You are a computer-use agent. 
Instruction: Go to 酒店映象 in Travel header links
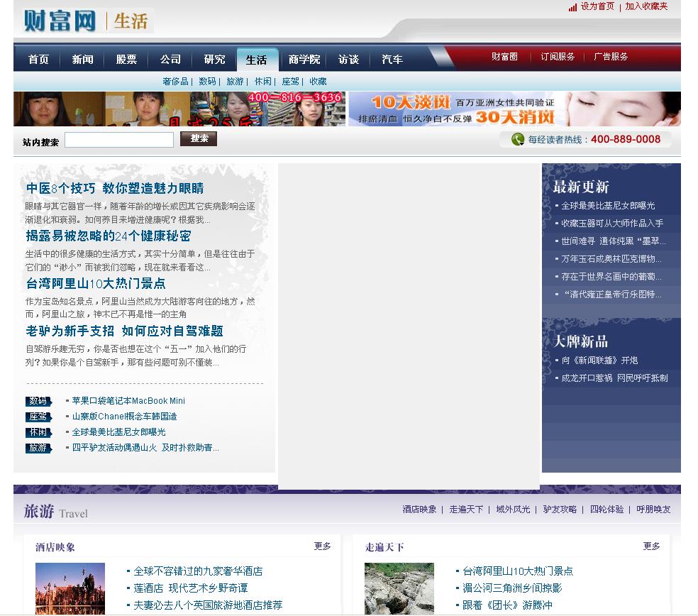(x=419, y=509)
